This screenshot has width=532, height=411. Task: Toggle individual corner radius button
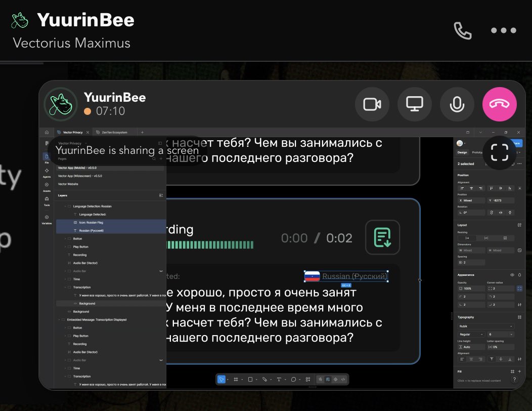[519, 289]
